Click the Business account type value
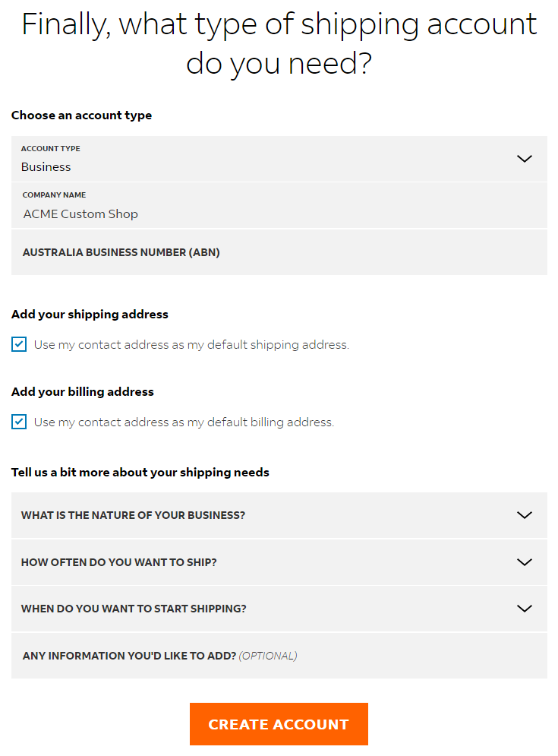Viewport: 558px width, 756px height. (46, 166)
